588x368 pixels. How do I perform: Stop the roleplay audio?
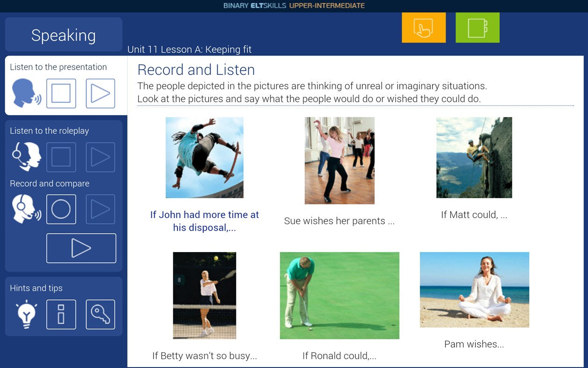point(61,157)
